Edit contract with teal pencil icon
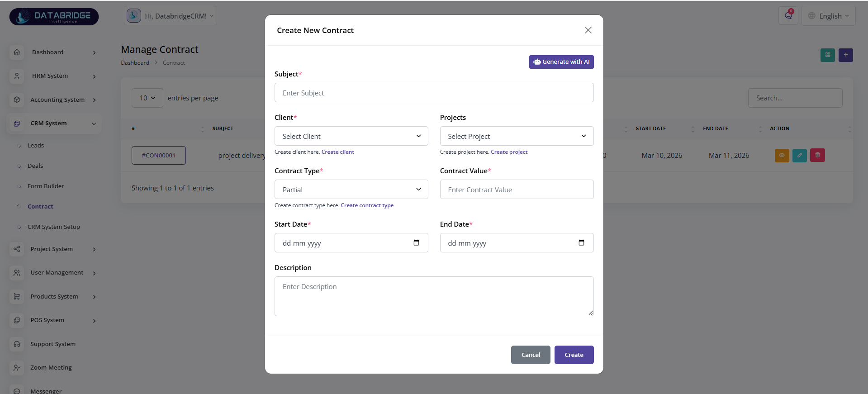868x394 pixels. tap(800, 155)
